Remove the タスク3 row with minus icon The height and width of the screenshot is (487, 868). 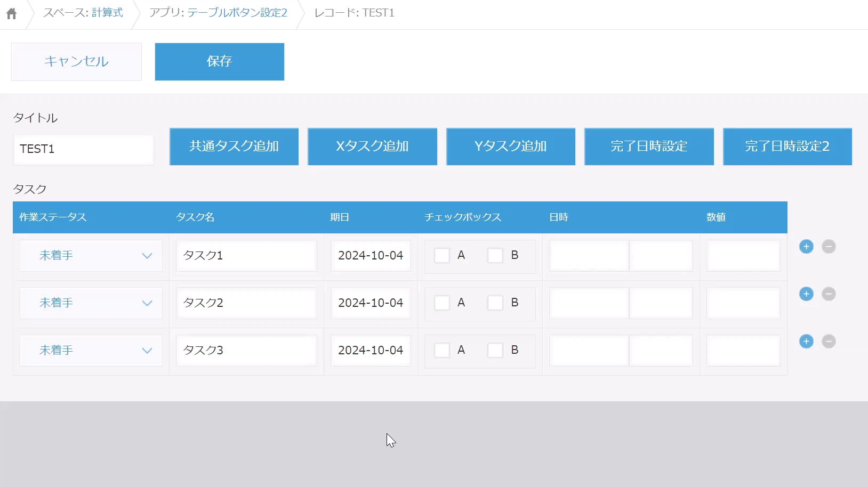point(829,342)
